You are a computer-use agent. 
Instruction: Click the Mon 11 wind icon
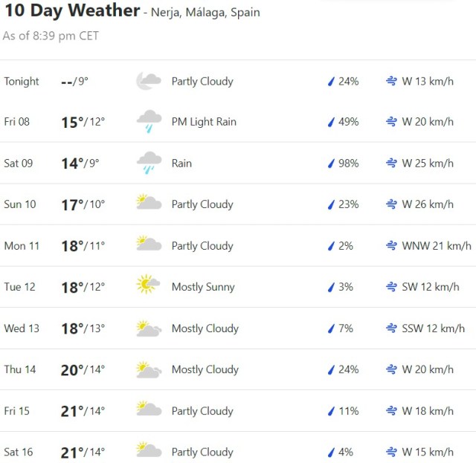391,245
